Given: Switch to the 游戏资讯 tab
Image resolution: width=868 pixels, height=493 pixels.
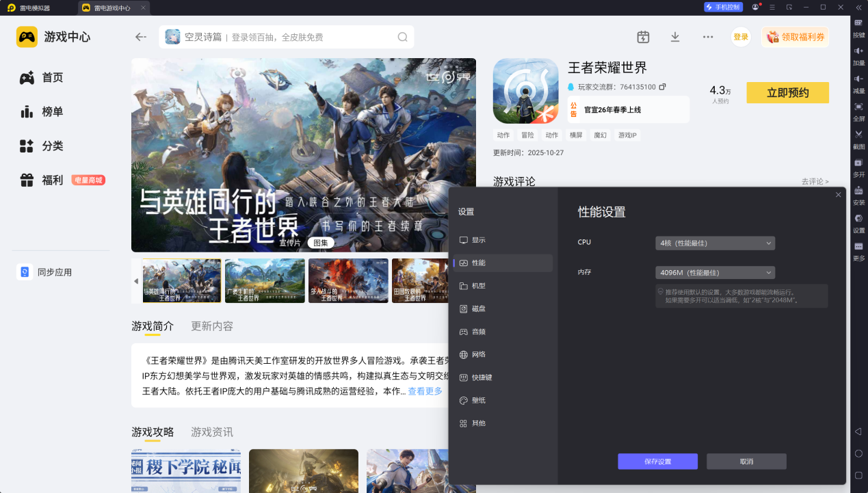Looking at the screenshot, I should tap(212, 432).
